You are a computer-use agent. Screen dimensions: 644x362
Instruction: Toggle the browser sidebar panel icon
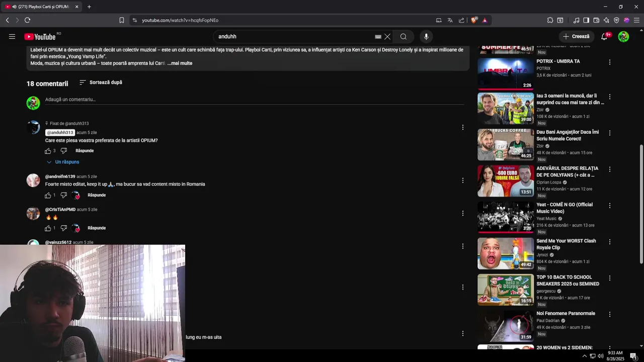[586, 20]
